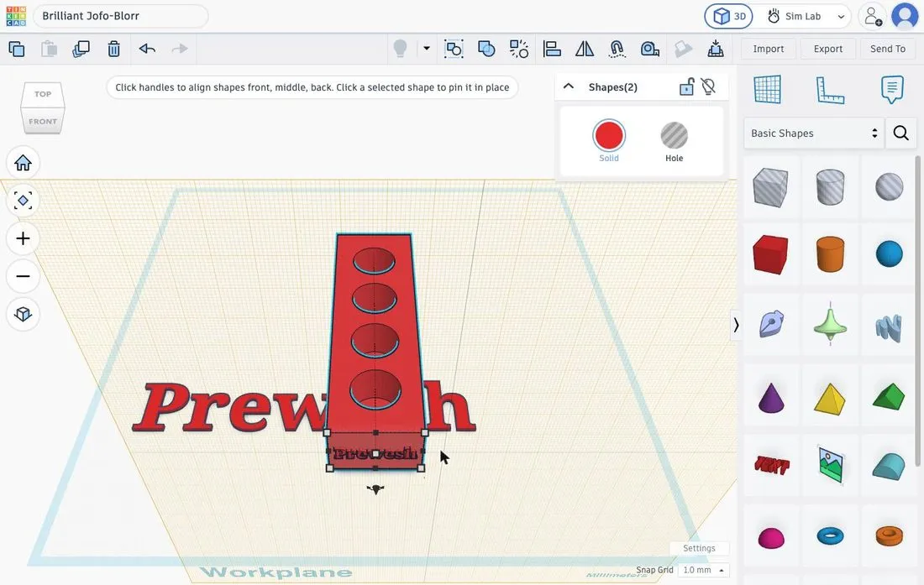Click the Export button
This screenshot has width=924, height=585.
(828, 49)
